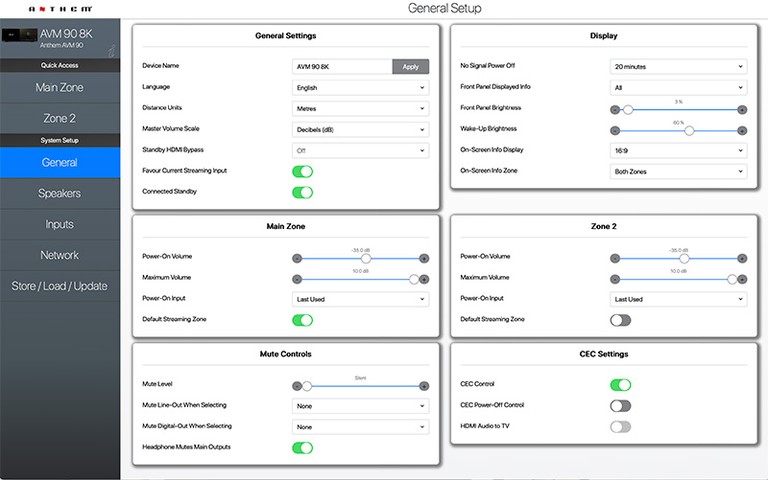Disable Favour Current Streaming Input toggle
768x480 pixels.
tap(302, 171)
